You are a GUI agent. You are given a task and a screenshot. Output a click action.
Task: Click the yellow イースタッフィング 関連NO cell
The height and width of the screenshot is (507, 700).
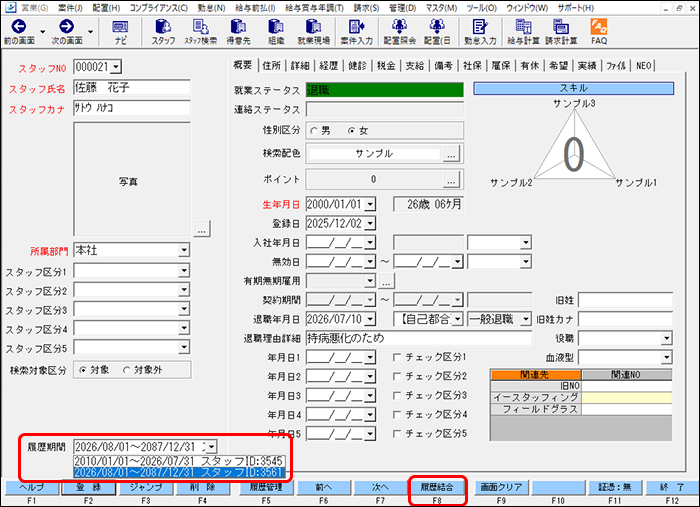pyautogui.click(x=627, y=398)
